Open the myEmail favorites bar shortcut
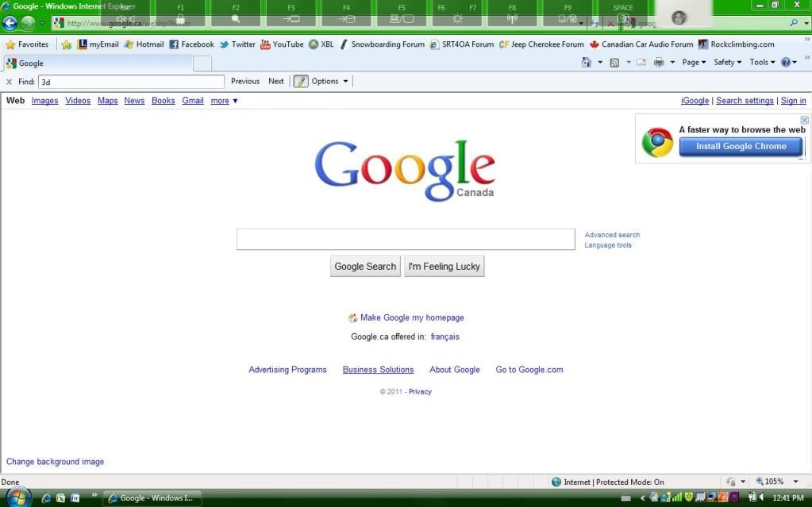The width and height of the screenshot is (812, 507). [x=98, y=44]
